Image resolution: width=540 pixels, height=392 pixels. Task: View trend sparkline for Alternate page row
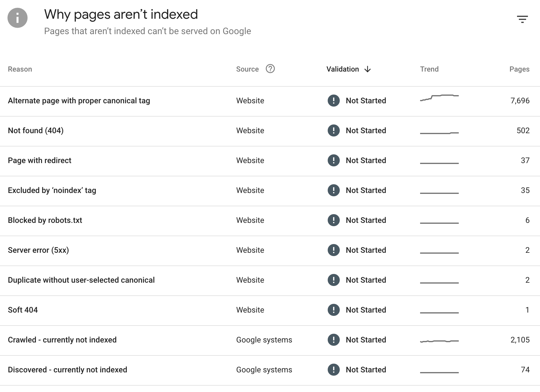pos(439,98)
